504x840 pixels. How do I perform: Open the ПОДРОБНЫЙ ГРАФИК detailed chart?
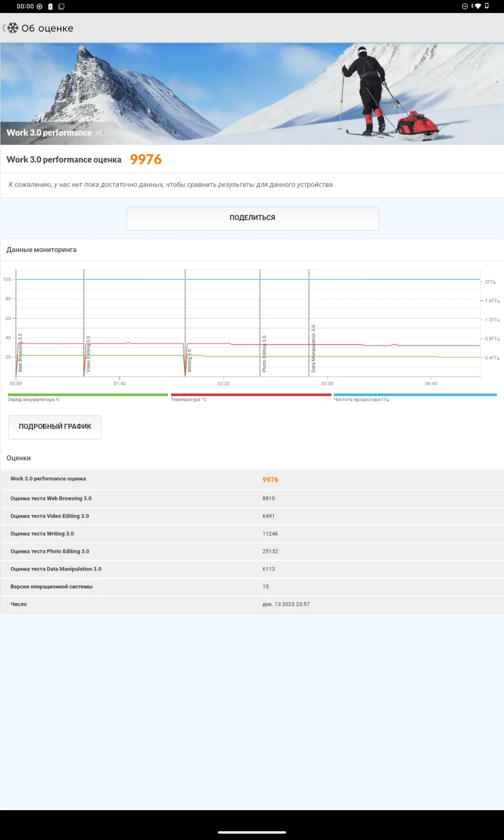tap(55, 427)
